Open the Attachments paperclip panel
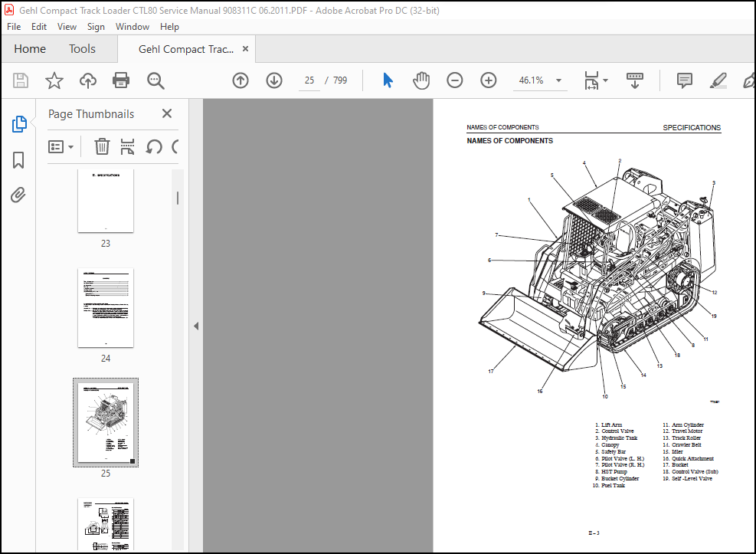Screen dimensions: 756x554 (x=18, y=195)
